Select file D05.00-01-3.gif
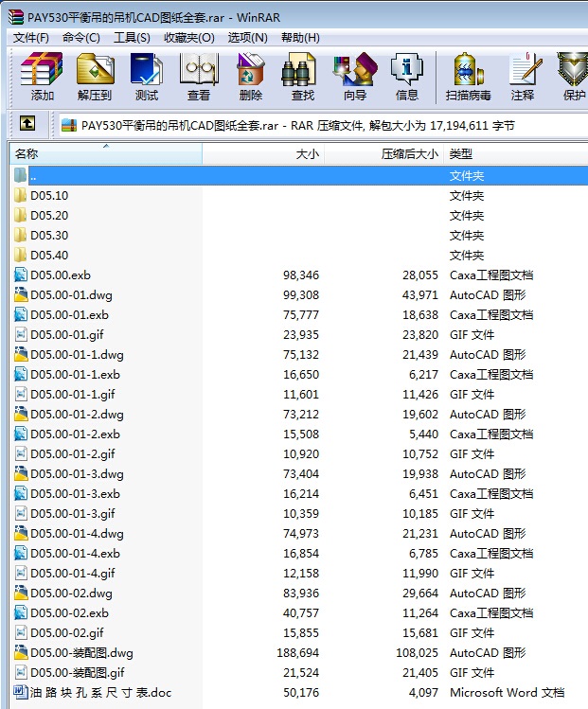Viewport: 588px width, 709px height. click(x=72, y=514)
